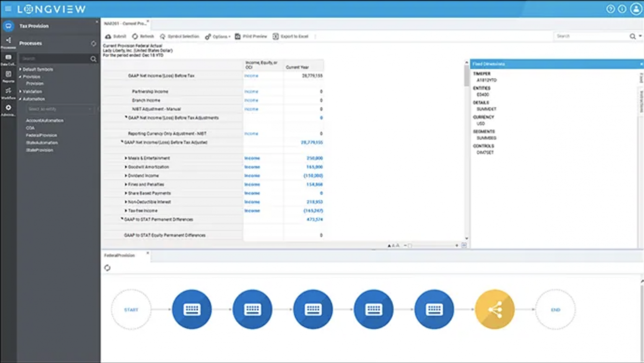Open the Options dropdown in the toolbar

[218, 36]
